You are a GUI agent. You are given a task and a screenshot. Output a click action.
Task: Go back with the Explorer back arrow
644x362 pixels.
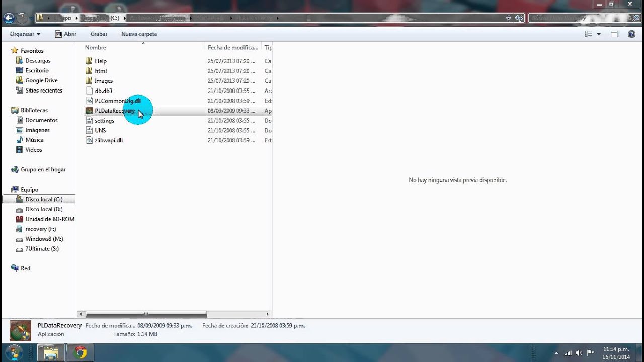coord(9,19)
